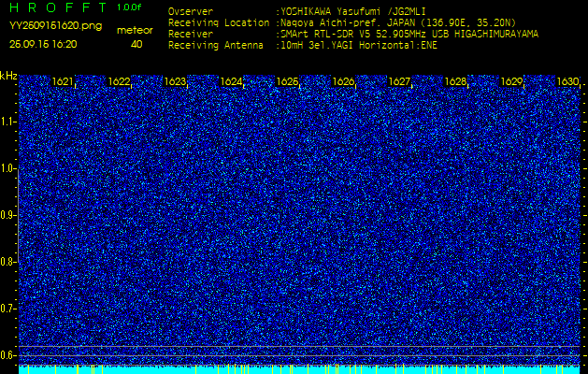Click the 1621 time axis label
588x374 pixels.
63,81
